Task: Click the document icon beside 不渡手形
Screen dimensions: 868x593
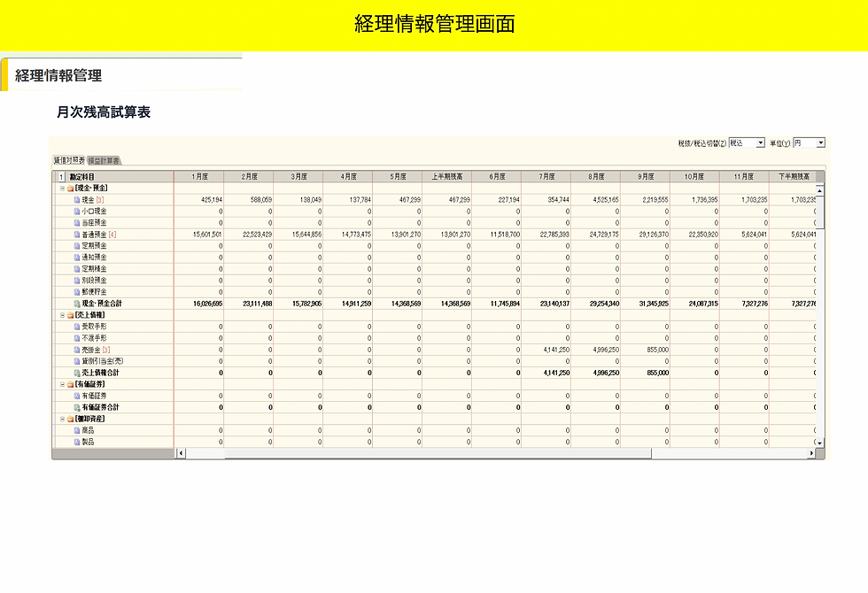Action: click(77, 338)
